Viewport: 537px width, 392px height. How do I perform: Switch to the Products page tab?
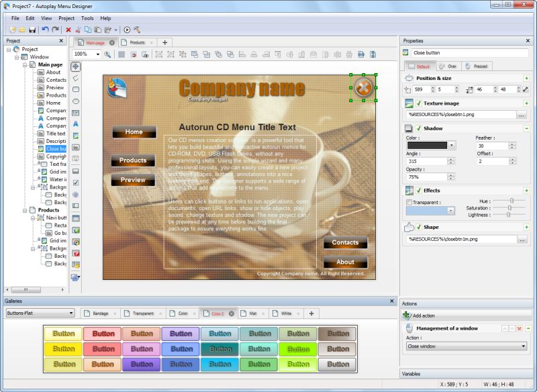[x=137, y=42]
